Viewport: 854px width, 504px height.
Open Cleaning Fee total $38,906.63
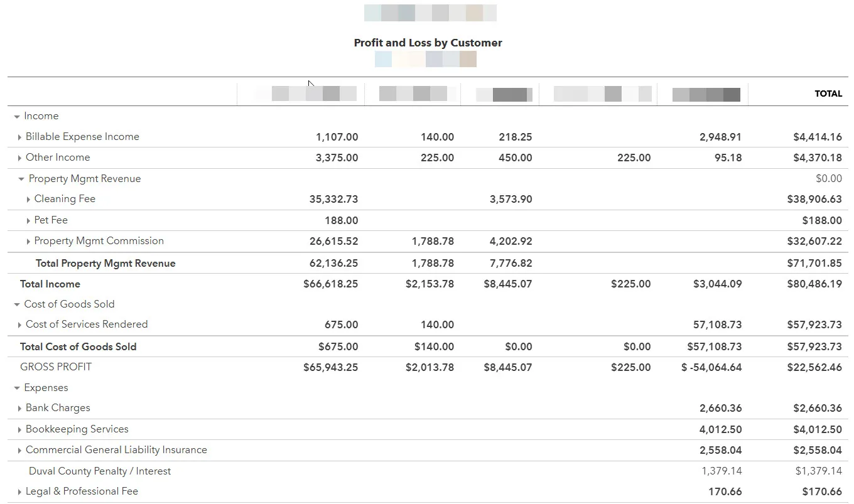[814, 199]
